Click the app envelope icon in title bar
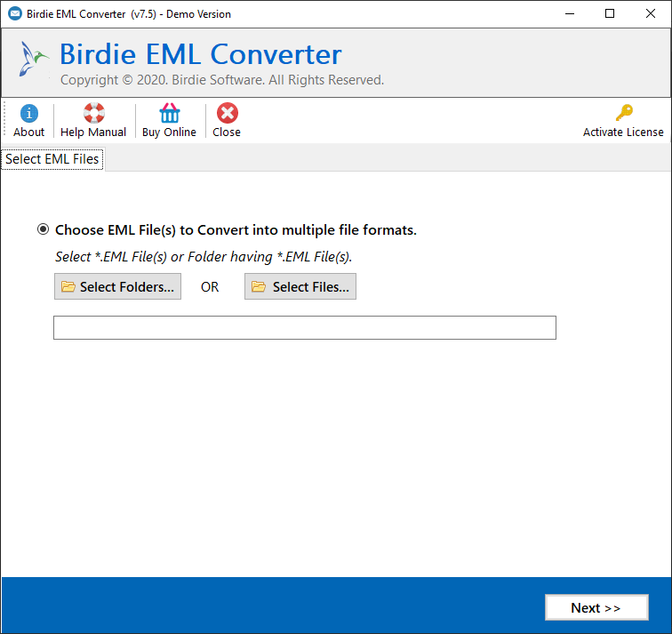Image resolution: width=672 pixels, height=634 pixels. 15,13
